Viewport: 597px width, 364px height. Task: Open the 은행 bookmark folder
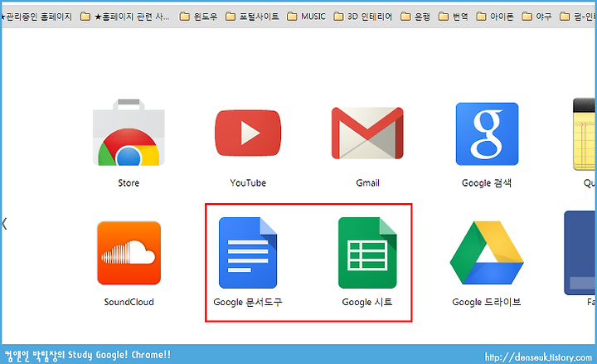pyautogui.click(x=415, y=17)
